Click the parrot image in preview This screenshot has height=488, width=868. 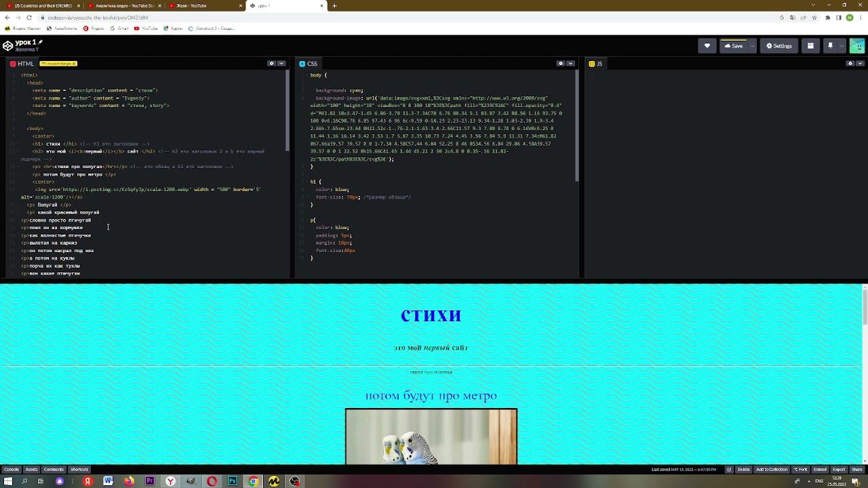pos(431,437)
